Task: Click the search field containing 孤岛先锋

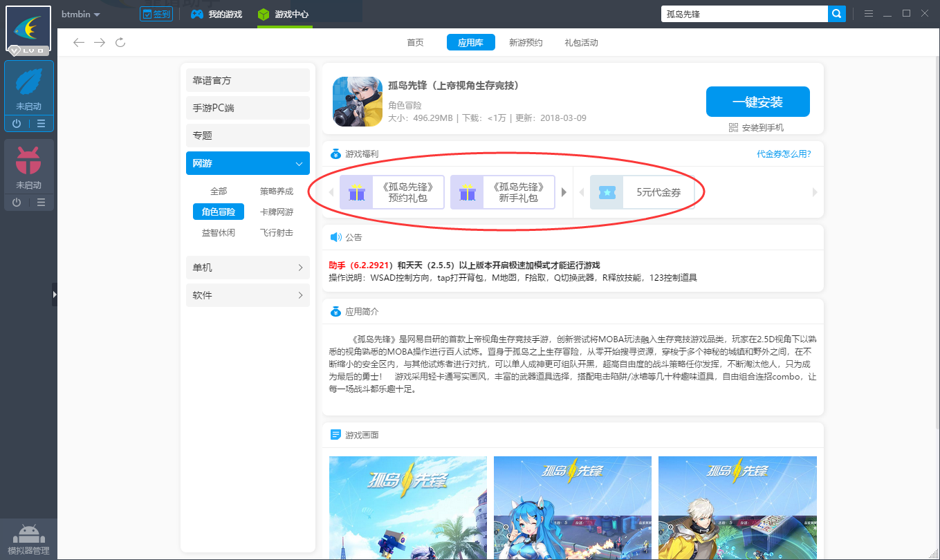Action: click(744, 14)
